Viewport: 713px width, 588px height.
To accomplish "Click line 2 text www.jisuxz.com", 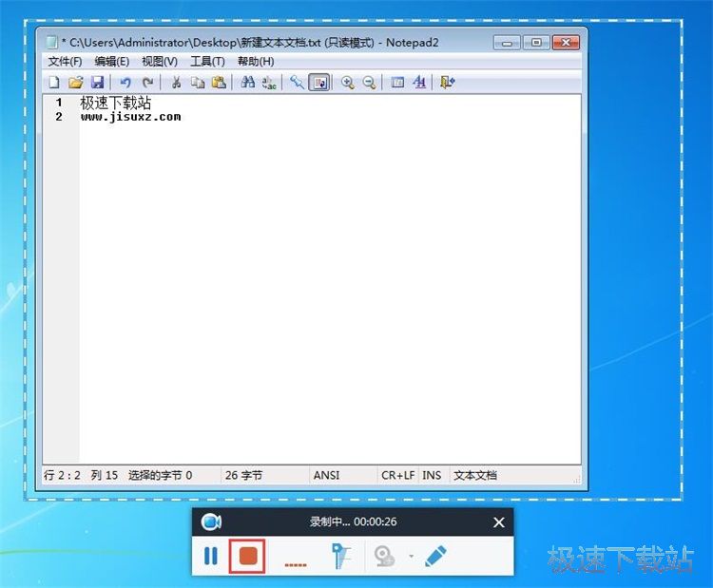I will 130,117.
